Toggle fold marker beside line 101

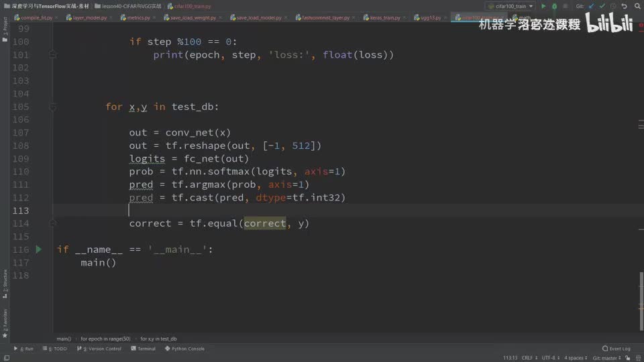52,54
